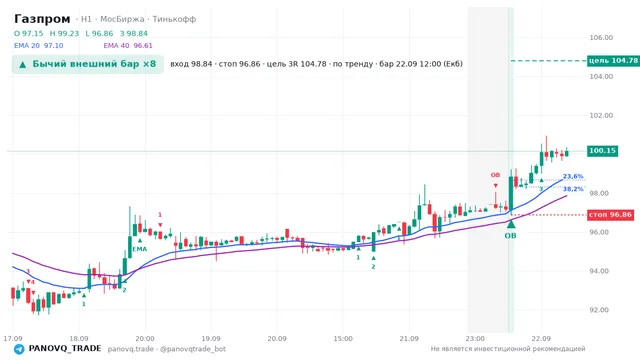The image size is (640, 360).
Task: Click the 'EMA 40 96.61' legend entry
Action: coord(128,45)
